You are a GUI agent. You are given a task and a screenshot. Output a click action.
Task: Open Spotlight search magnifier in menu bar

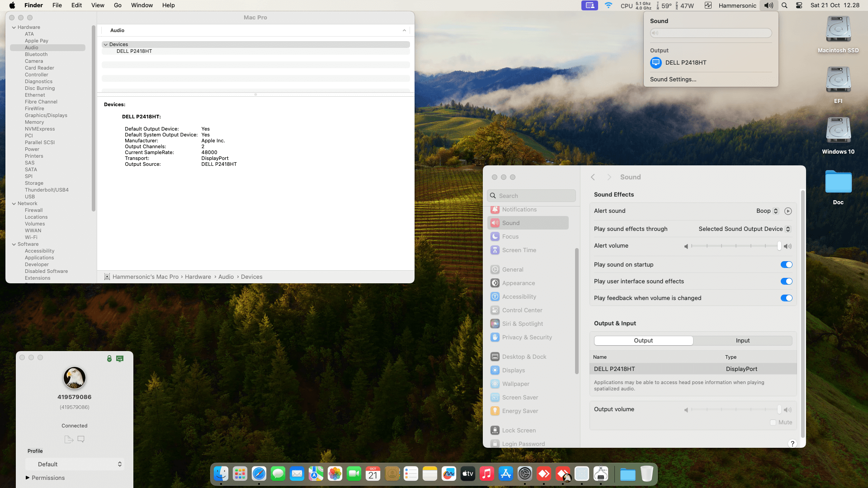(784, 5)
